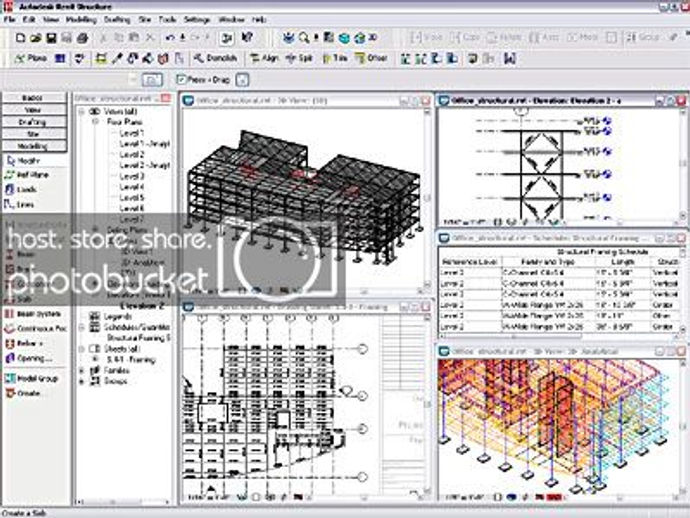Select the Align tool
The image size is (690, 518).
pyautogui.click(x=264, y=58)
